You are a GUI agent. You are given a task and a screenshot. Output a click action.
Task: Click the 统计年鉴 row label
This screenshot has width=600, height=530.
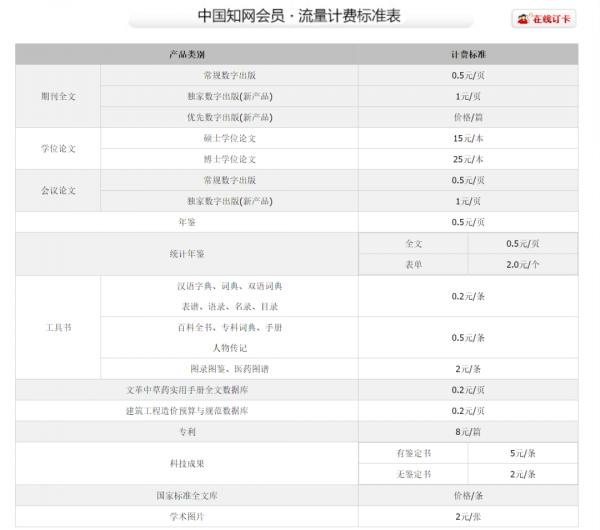coord(187,254)
